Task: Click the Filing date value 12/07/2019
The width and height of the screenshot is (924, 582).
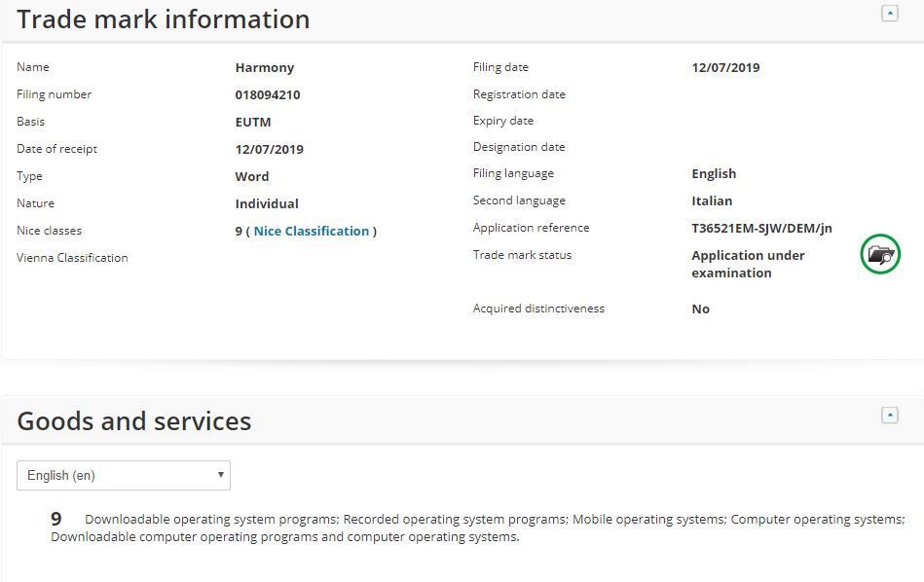Action: pyautogui.click(x=725, y=67)
